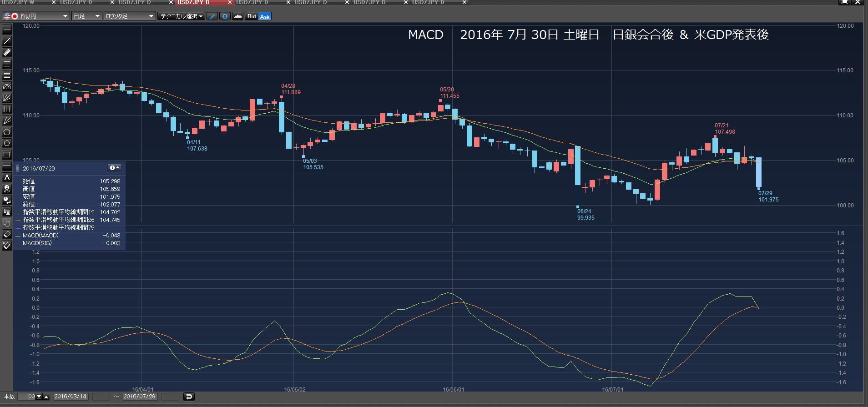Select the ruler measurement tool

click(7, 52)
